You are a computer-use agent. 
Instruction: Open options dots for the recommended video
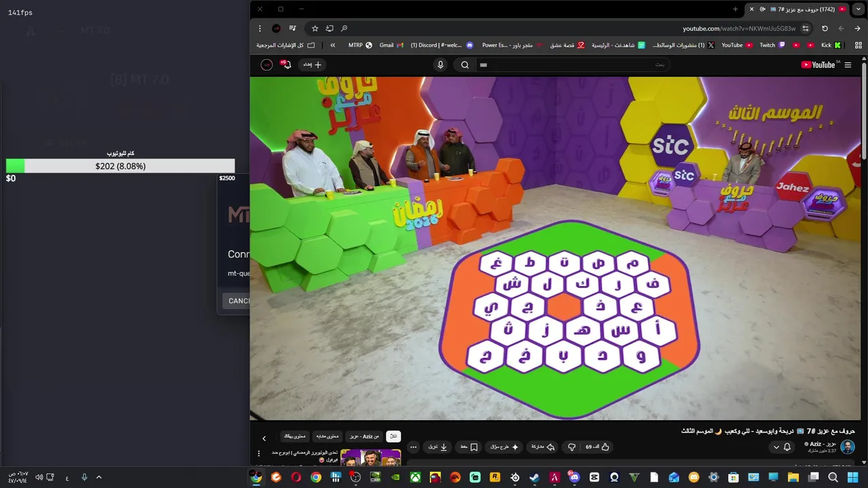click(258, 453)
